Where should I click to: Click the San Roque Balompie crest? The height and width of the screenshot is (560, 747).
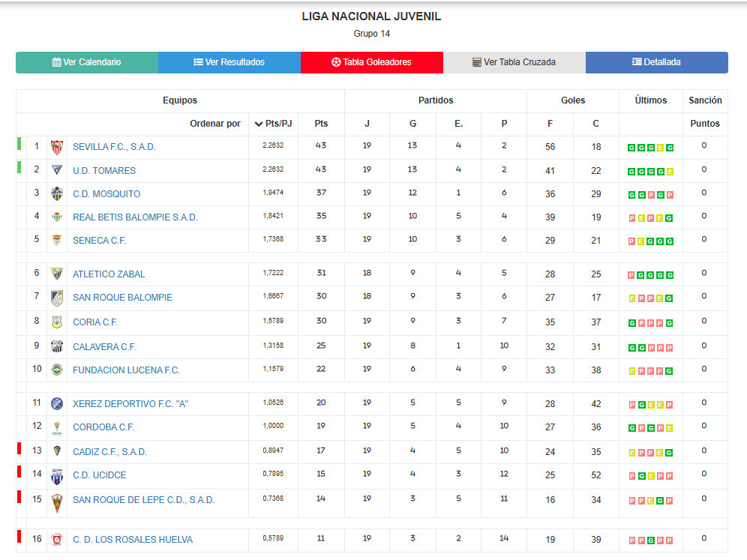[57, 298]
